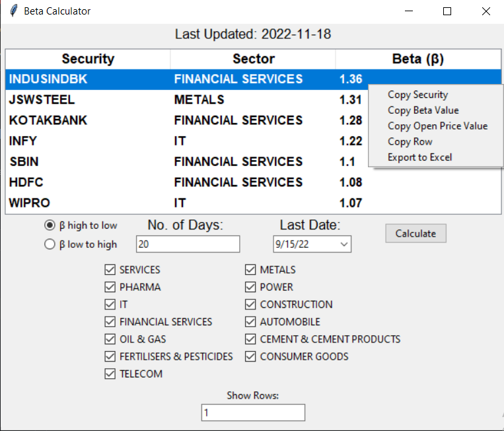Click the Last Updated: 2022-11-18 label
The width and height of the screenshot is (504, 431).
(253, 34)
